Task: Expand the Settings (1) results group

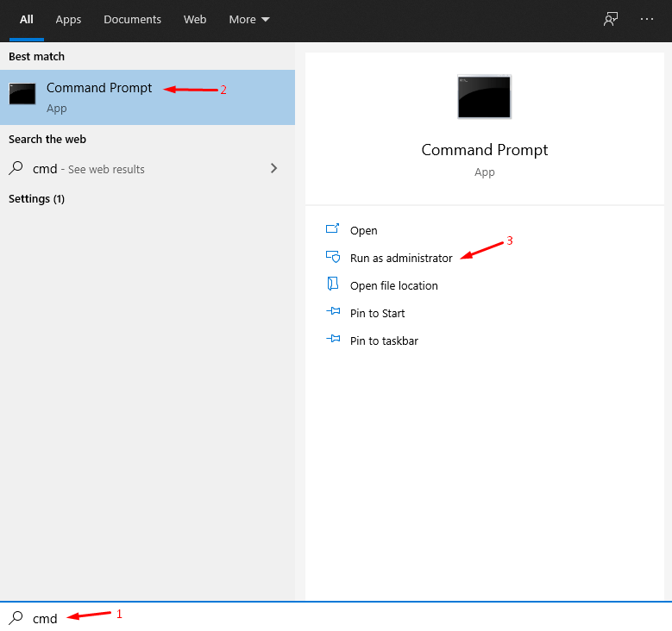Action: [36, 198]
